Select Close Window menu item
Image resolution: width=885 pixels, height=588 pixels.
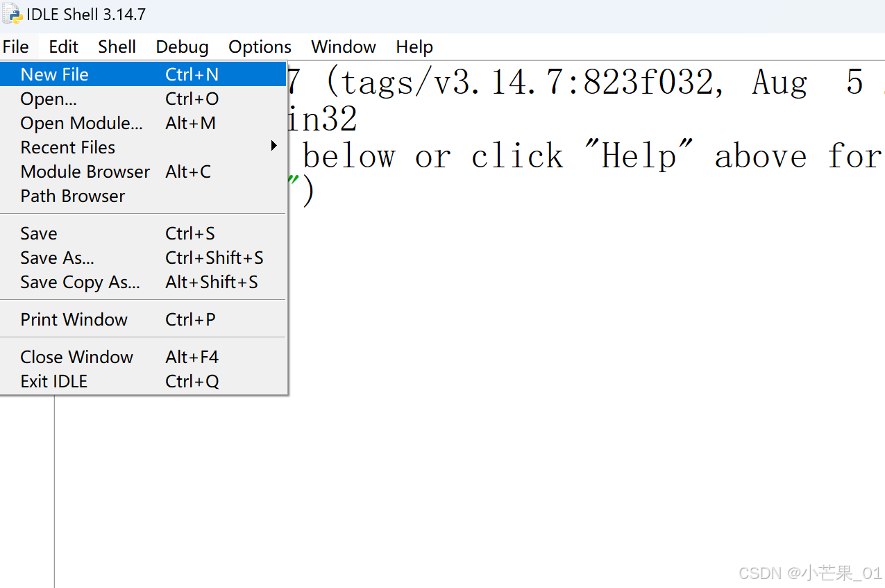point(143,357)
